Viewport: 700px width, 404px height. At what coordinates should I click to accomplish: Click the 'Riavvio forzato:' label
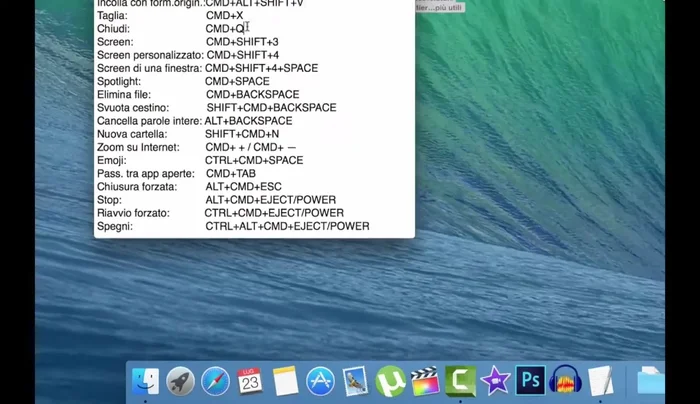tap(133, 213)
